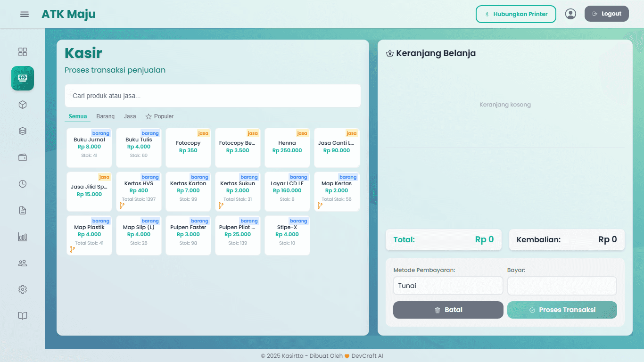Open the wallet icon in sidebar

[x=23, y=157]
